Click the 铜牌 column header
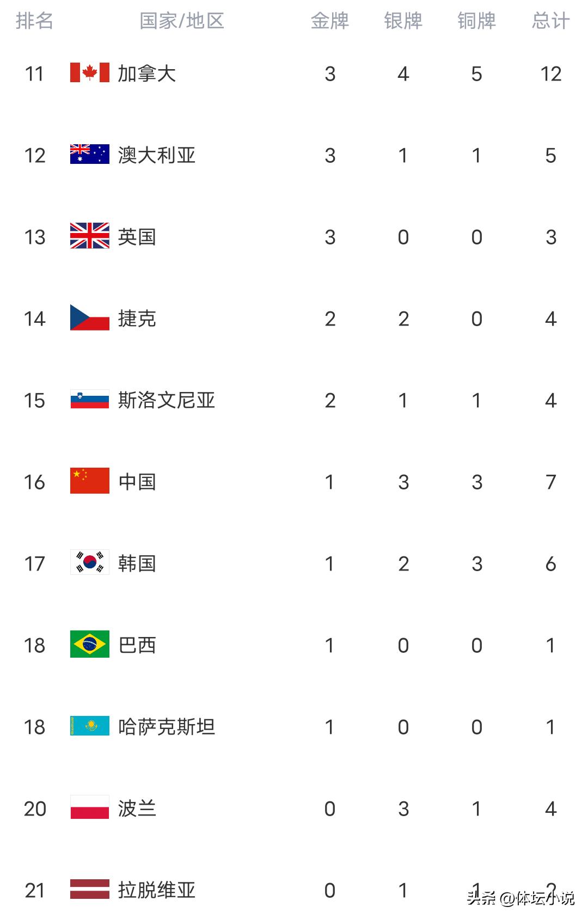 coord(477,21)
